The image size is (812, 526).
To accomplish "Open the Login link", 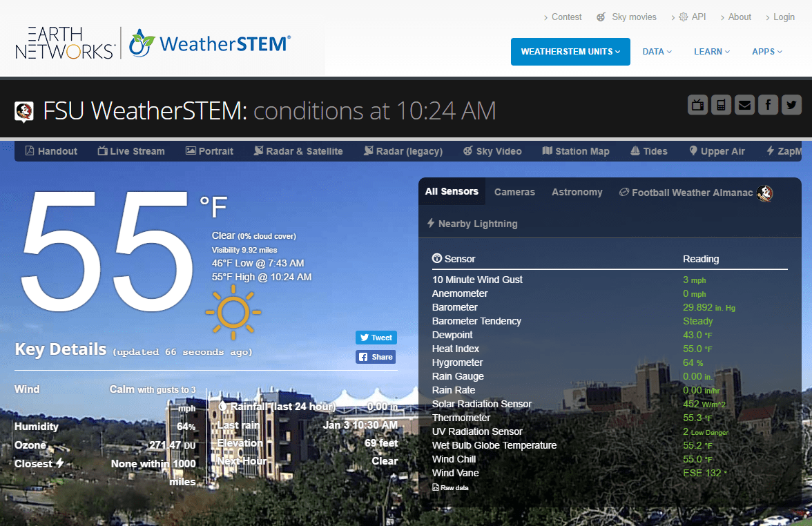I will tap(784, 17).
